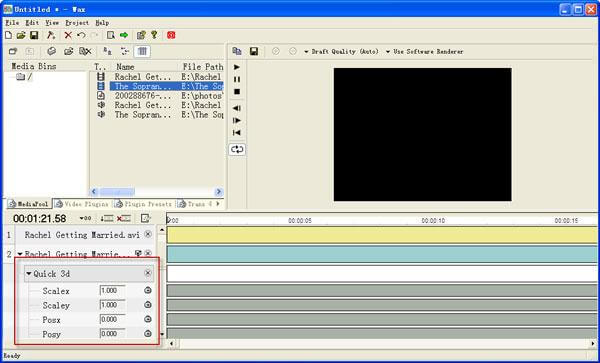Screen dimensions: 600x363
Task: Open help with the question mark icon
Action: point(154,35)
